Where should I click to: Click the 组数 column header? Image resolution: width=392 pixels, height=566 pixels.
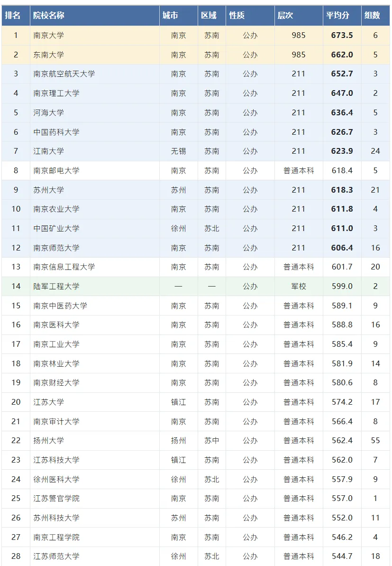pos(375,15)
